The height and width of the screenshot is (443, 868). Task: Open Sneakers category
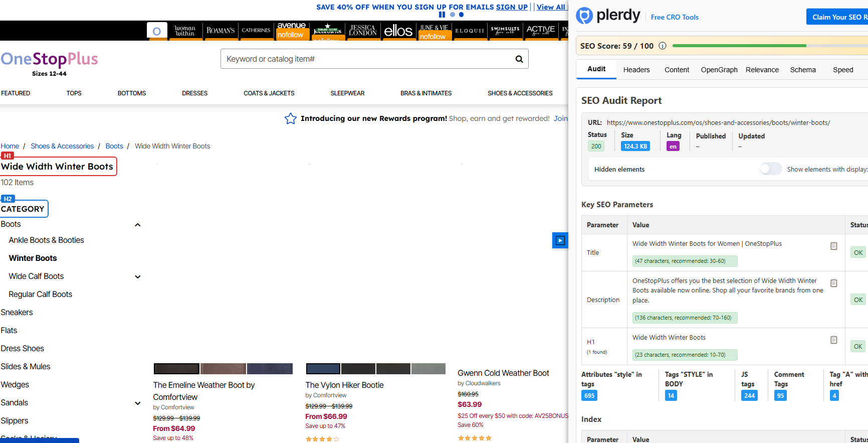(x=17, y=313)
